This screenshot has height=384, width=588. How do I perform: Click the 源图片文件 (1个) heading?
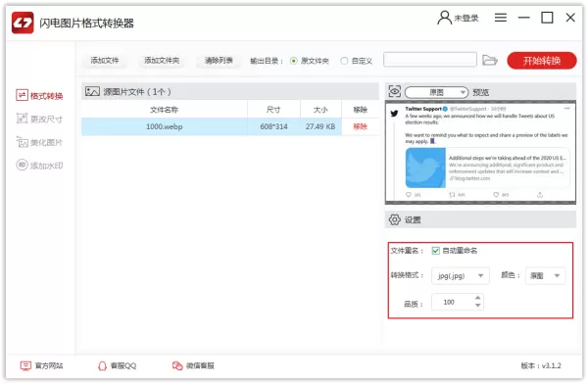click(x=137, y=91)
